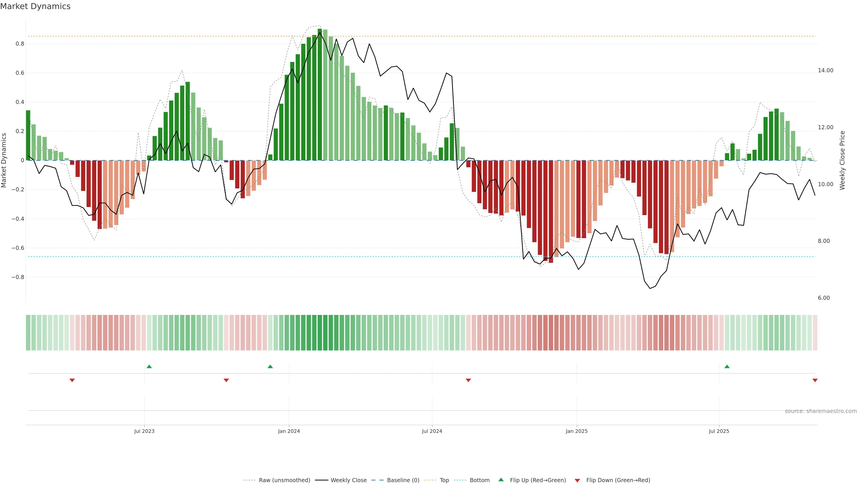Click the Flip Up marker after Jul 2025
Viewport: 868px width, 488px height.
click(727, 366)
